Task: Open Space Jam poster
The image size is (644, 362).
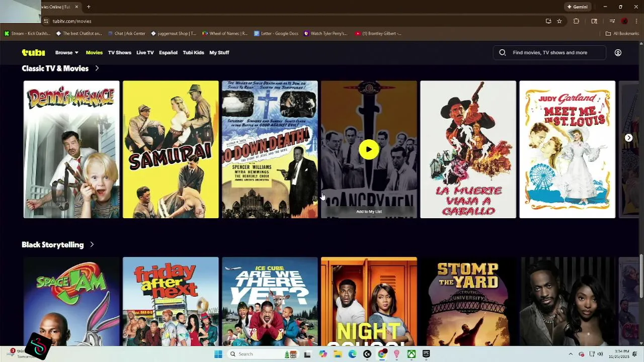Action: 71,302
